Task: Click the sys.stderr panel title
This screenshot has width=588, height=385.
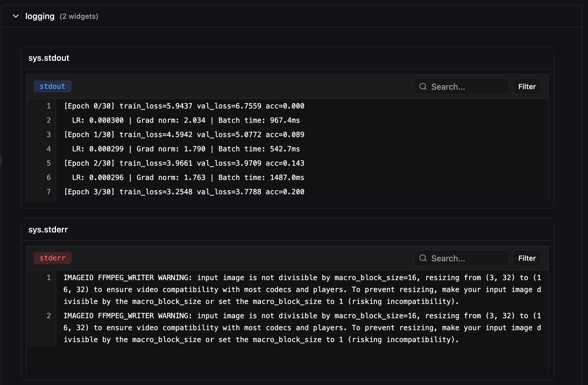Action: 48,230
